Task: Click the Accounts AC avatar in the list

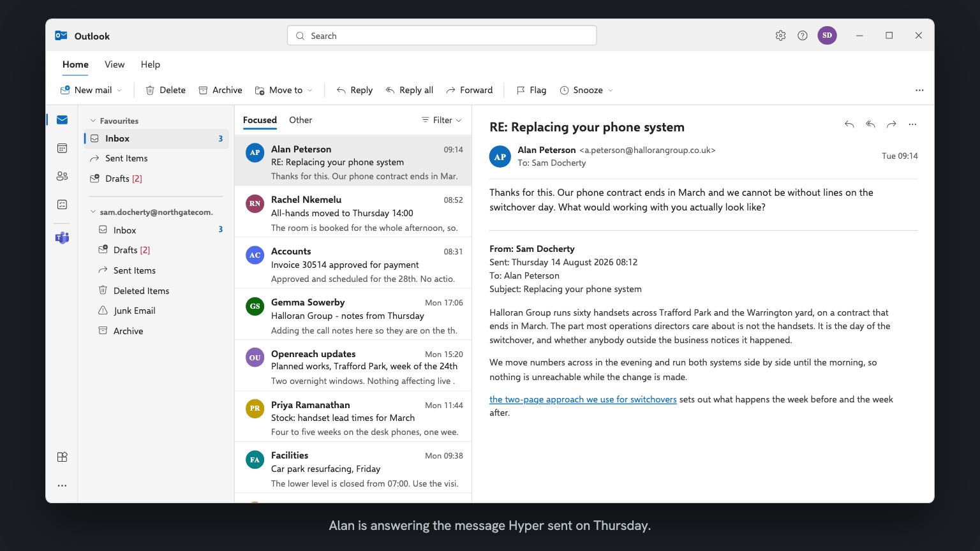Action: click(x=255, y=255)
